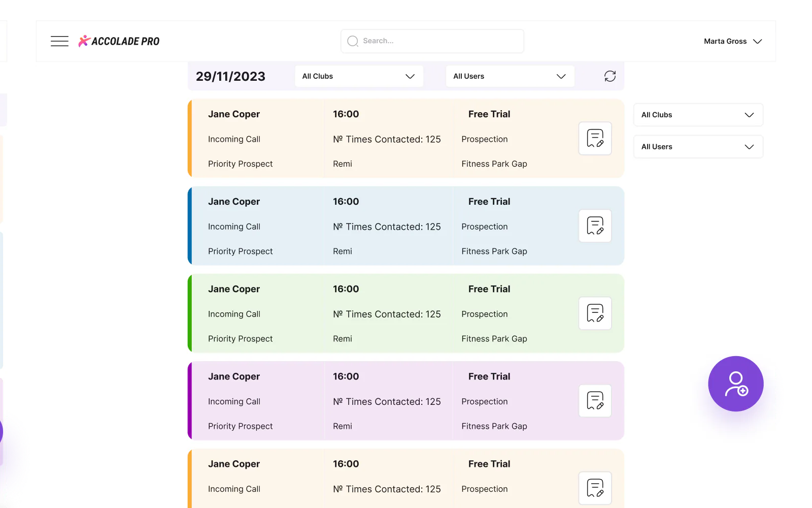The image size is (812, 508).
Task: Click 16:00 time on the orange card
Action: pos(346,114)
